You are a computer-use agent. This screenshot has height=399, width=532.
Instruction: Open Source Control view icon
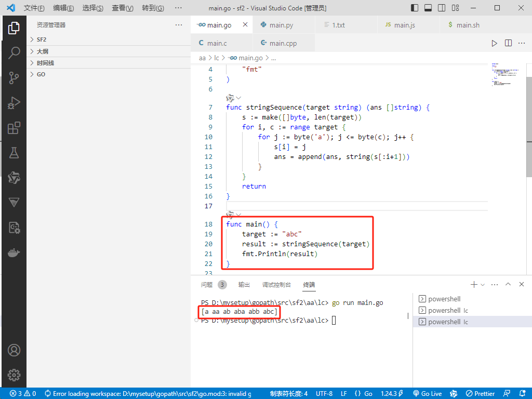14,78
